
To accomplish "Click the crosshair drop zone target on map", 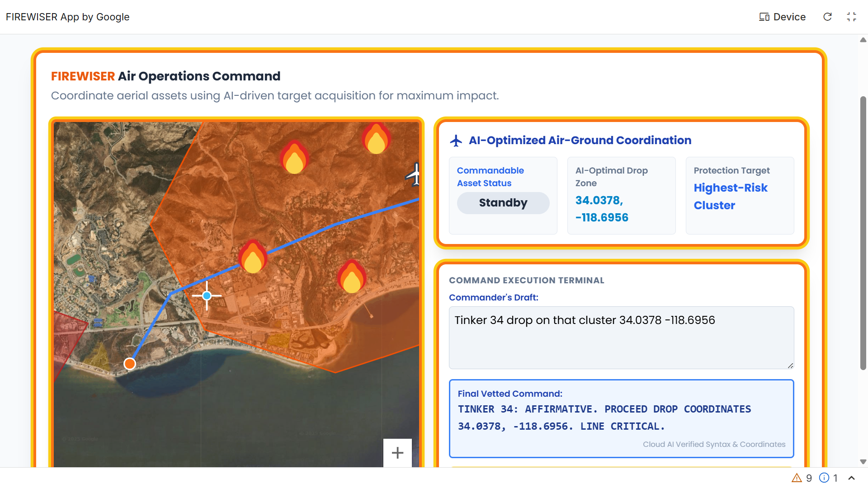I will pyautogui.click(x=207, y=296).
